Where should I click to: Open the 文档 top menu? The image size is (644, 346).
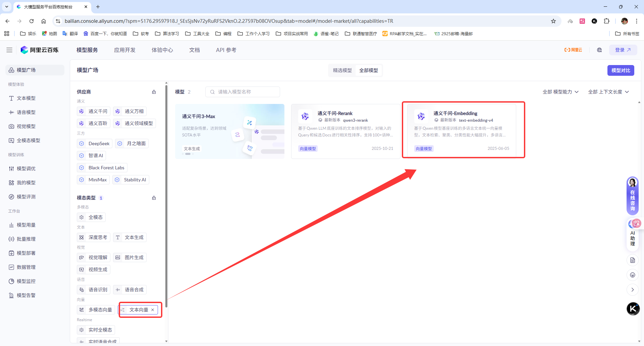click(195, 50)
